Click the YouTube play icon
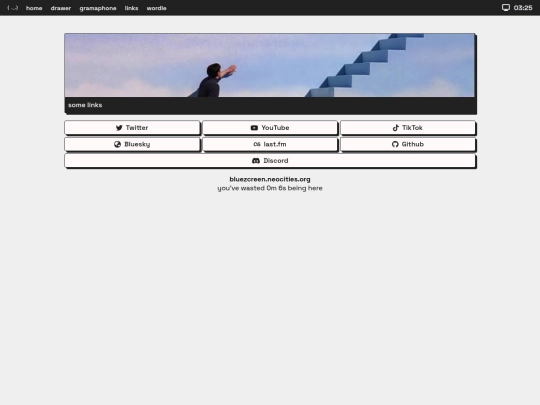This screenshot has height=405, width=540. click(254, 128)
